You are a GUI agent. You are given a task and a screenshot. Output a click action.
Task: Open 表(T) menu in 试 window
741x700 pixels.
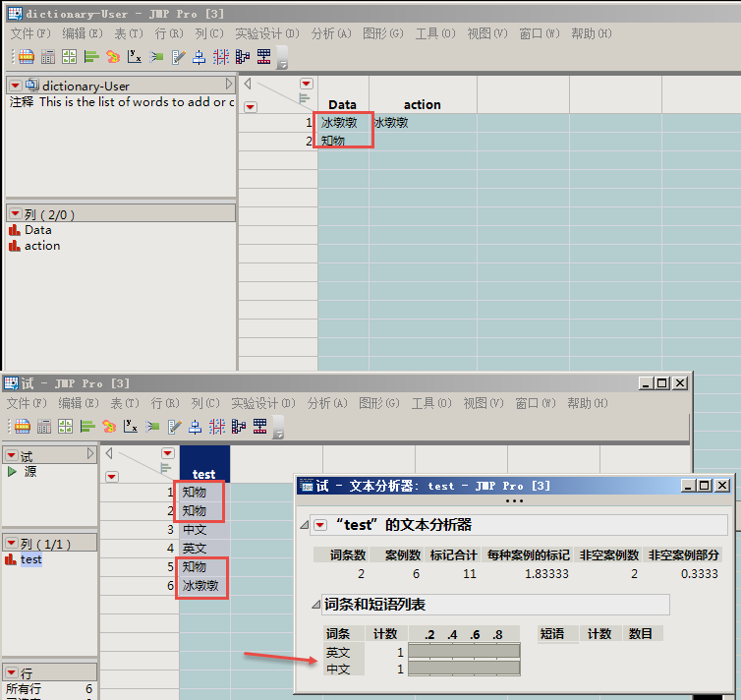[x=125, y=403]
